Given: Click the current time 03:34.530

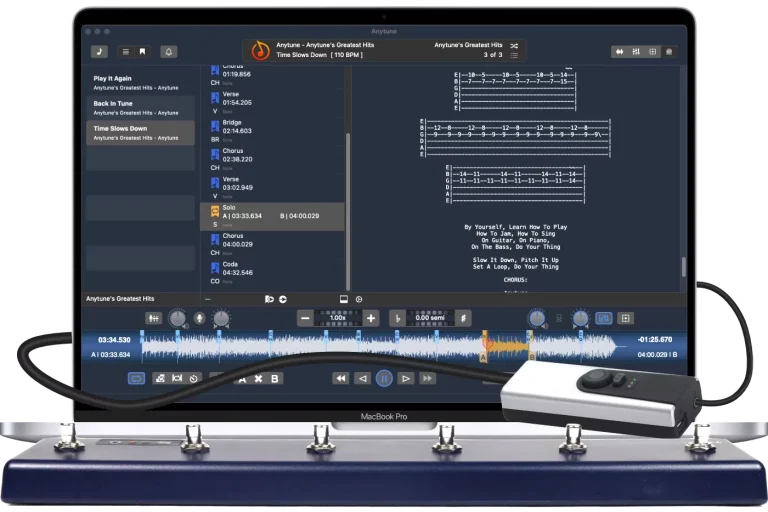Looking at the screenshot, I should (114, 340).
